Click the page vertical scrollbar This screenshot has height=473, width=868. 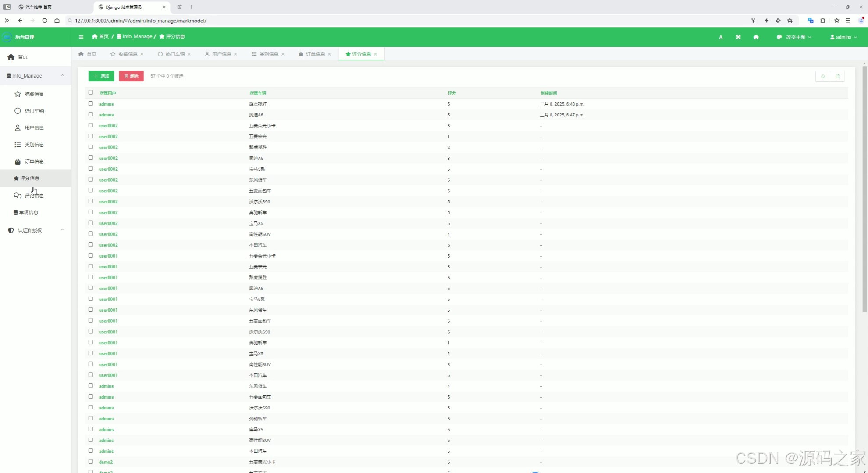[864, 188]
